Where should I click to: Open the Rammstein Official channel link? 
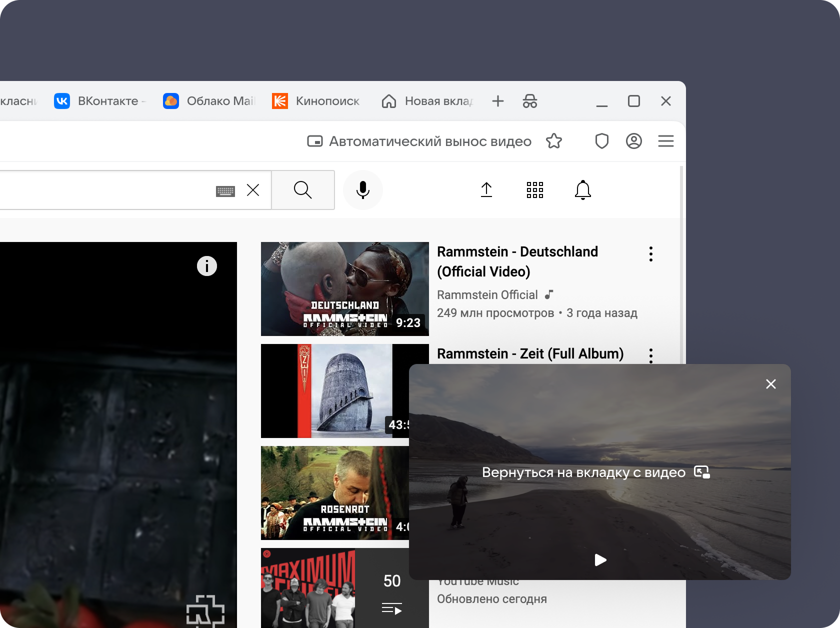pos(487,295)
